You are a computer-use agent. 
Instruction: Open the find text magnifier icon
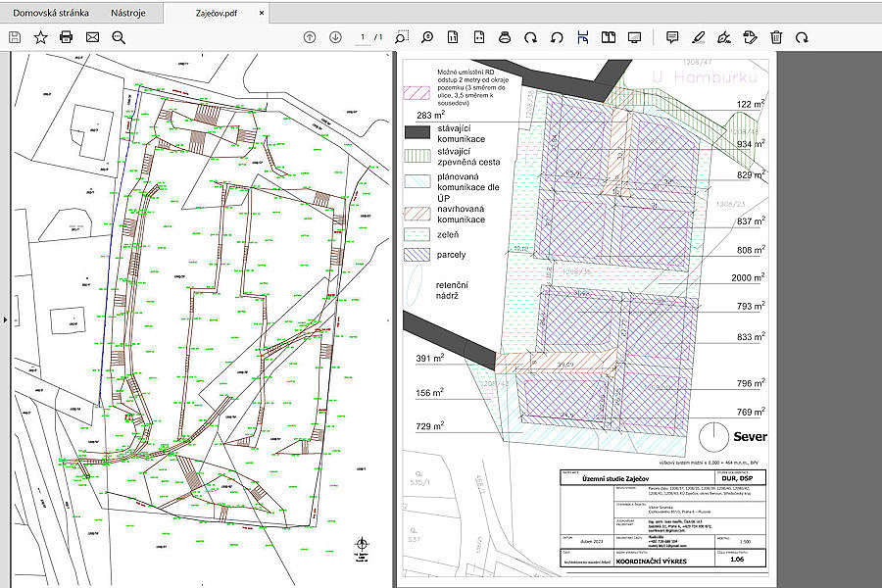coord(119,37)
